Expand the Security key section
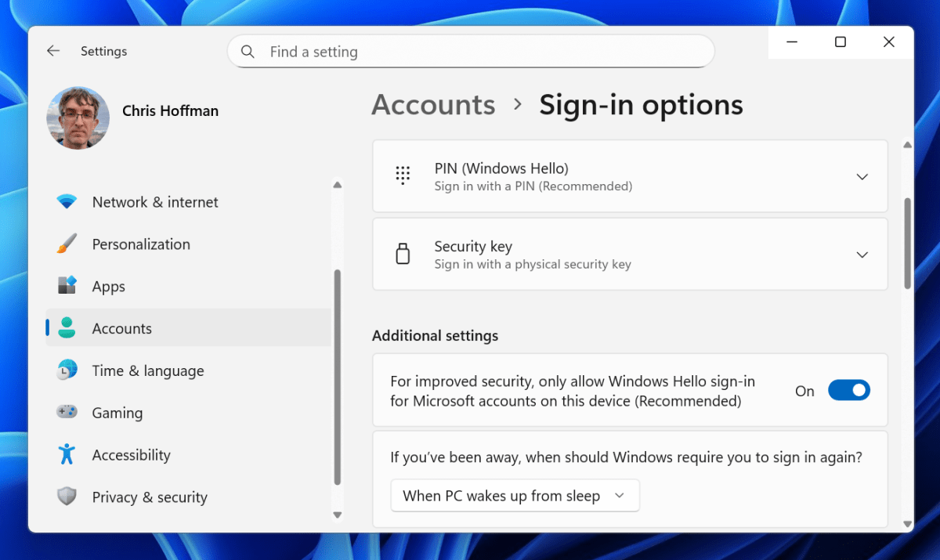The height and width of the screenshot is (560, 940). 862,254
